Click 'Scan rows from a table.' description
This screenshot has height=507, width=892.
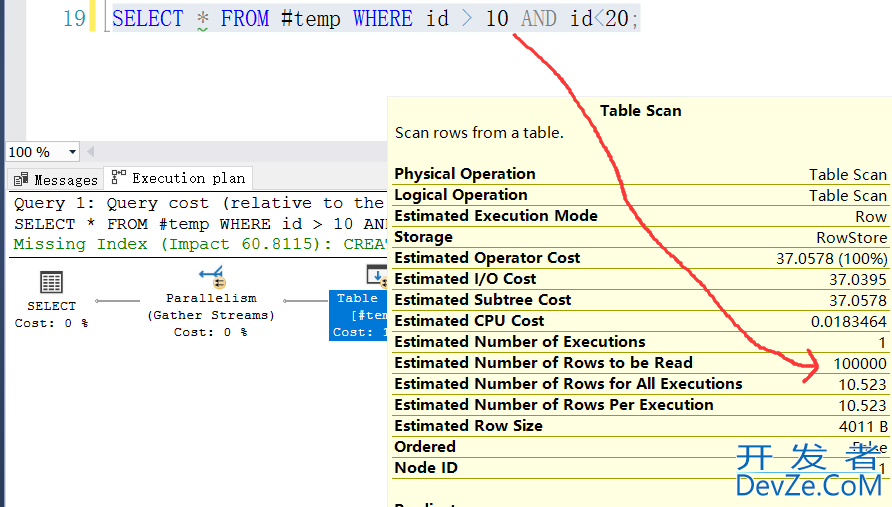[x=479, y=133]
